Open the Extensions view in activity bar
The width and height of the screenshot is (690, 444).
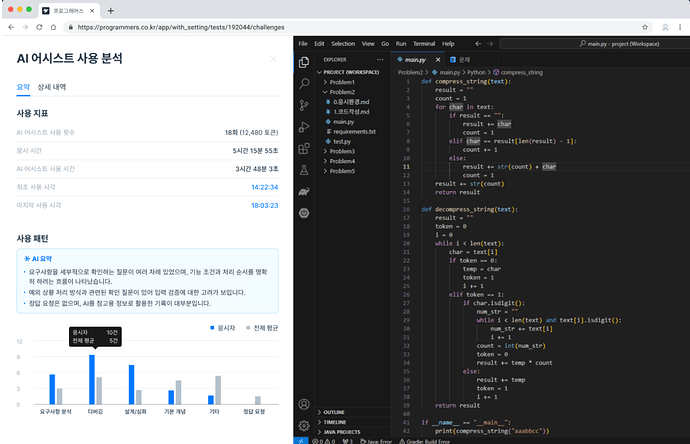click(x=305, y=146)
